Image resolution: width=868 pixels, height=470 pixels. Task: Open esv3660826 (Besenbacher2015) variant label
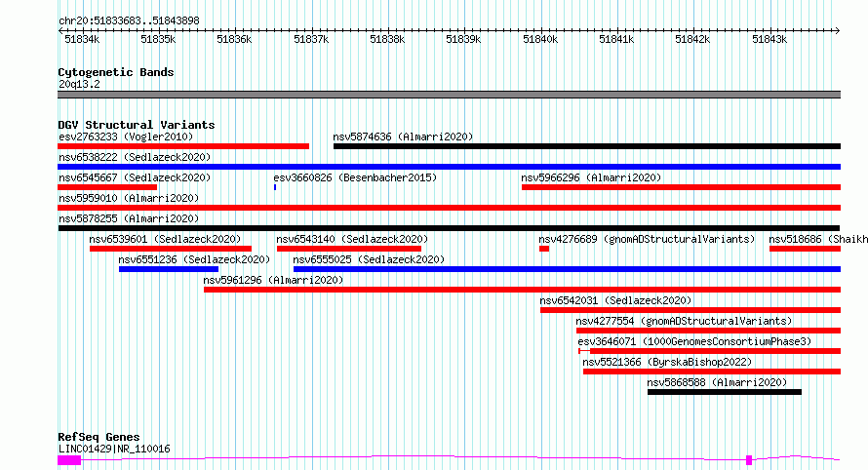click(x=355, y=177)
